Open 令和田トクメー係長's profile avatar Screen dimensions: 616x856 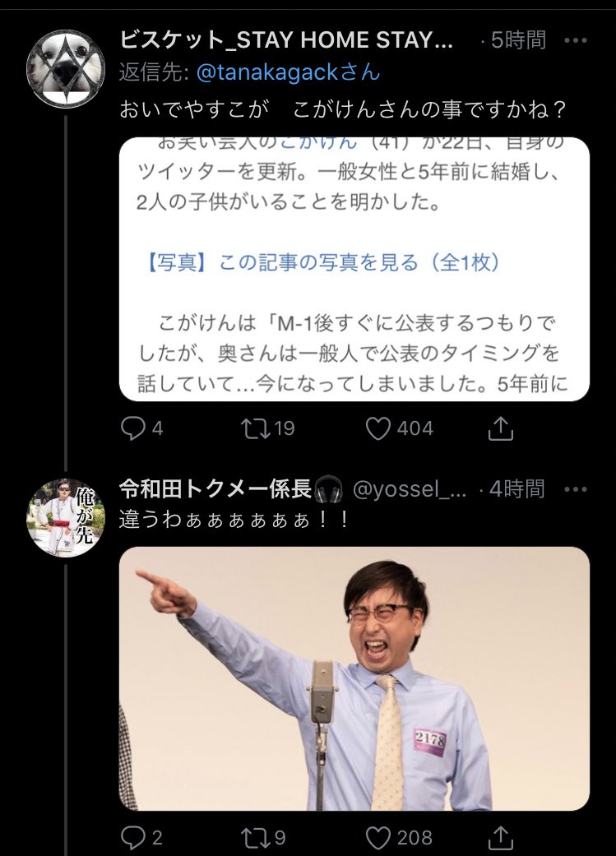pyautogui.click(x=66, y=517)
